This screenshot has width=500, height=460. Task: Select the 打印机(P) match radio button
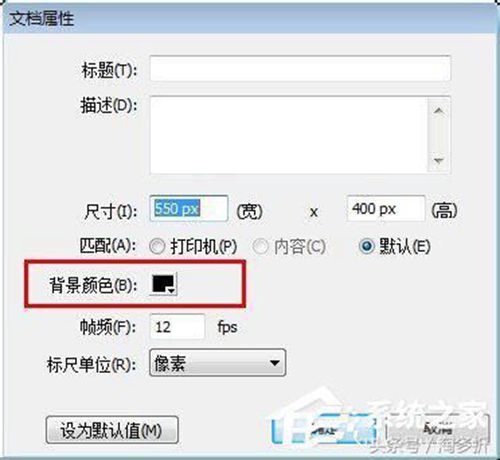pos(157,247)
